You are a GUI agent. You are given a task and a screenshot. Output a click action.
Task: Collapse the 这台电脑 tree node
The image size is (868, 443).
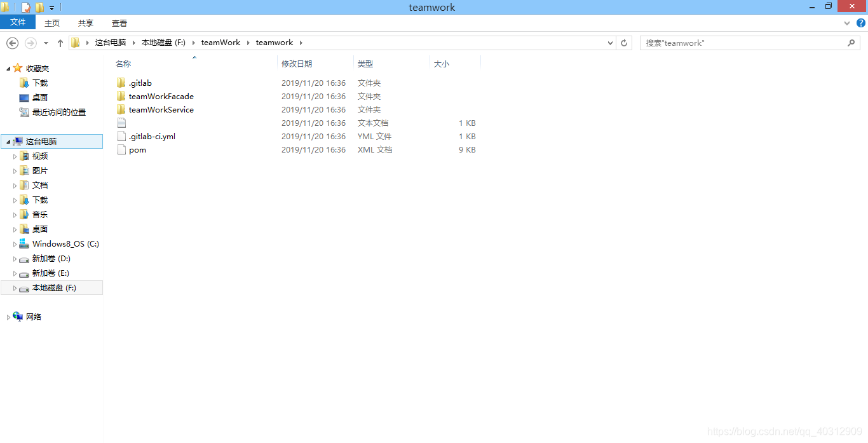tap(8, 142)
